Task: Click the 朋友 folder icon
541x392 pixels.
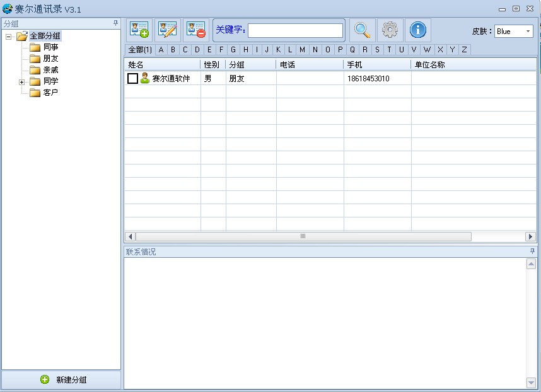Action: pyautogui.click(x=35, y=59)
